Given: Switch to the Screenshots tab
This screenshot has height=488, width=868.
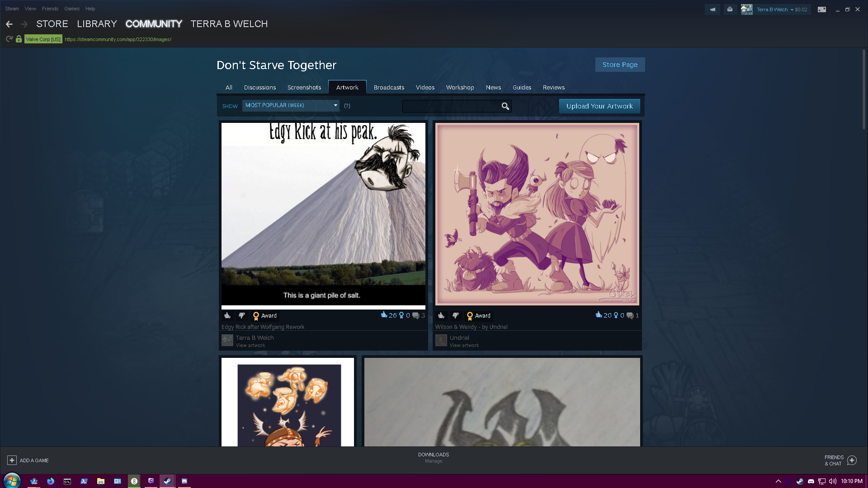Looking at the screenshot, I should click(304, 88).
